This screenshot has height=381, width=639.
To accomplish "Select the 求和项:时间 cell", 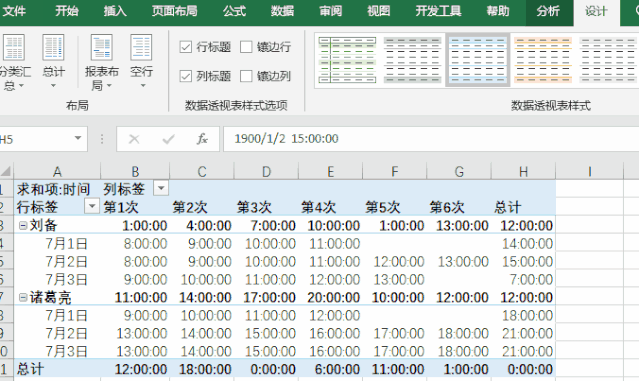I will coord(57,189).
